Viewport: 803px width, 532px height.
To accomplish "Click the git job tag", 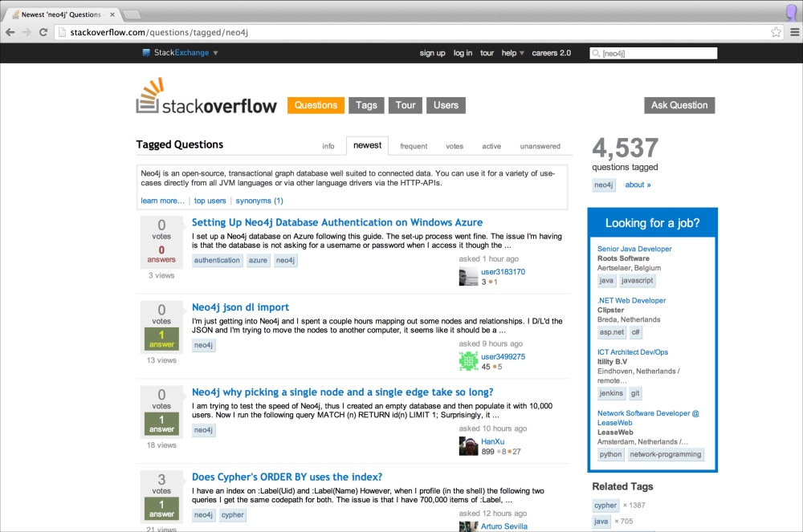I will click(x=635, y=393).
